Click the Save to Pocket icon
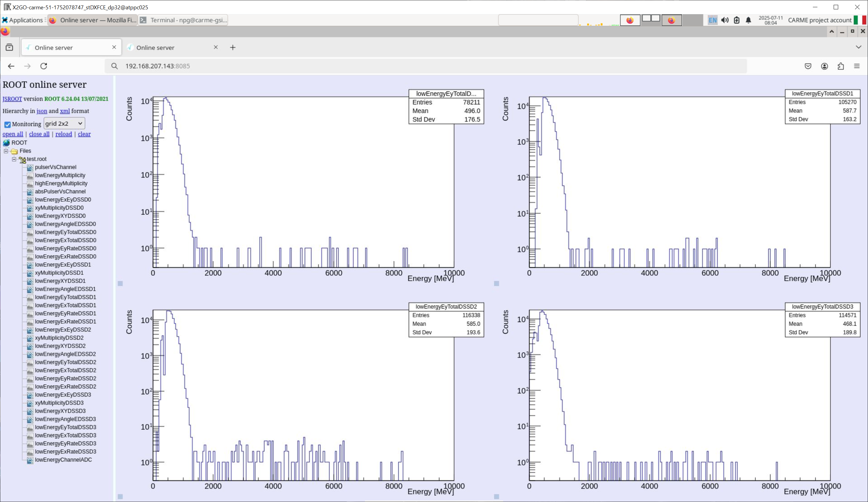Viewport: 868px width, 502px height. pos(808,66)
